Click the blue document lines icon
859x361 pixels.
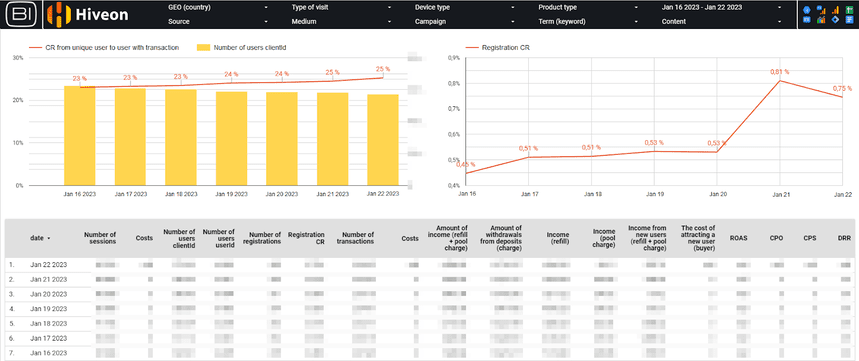coord(850,19)
